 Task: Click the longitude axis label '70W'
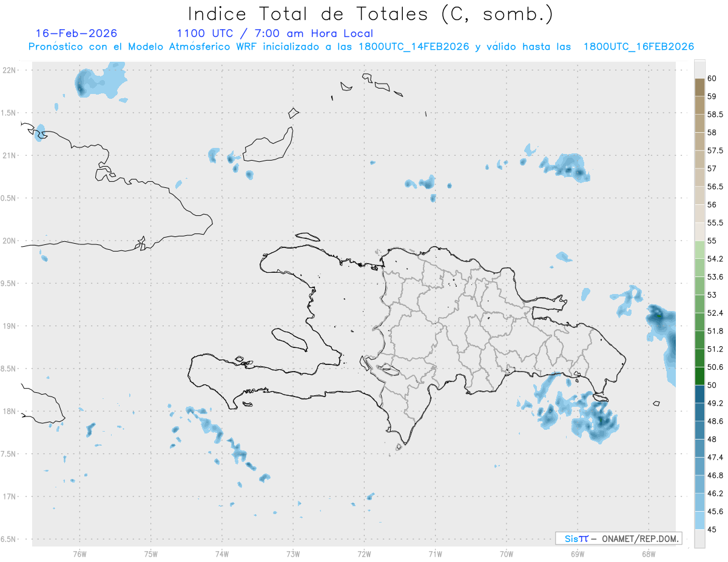tap(507, 554)
